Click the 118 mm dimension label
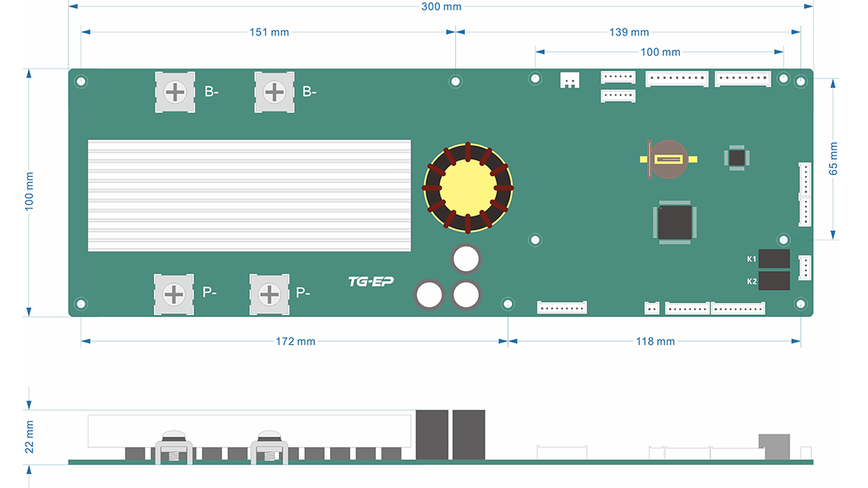The width and height of the screenshot is (868, 488). pos(656,341)
